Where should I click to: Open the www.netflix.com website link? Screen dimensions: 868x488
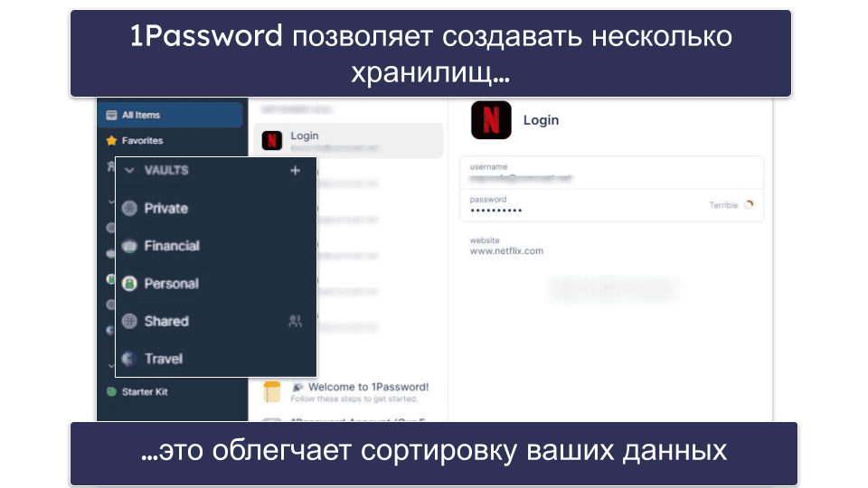tap(506, 250)
